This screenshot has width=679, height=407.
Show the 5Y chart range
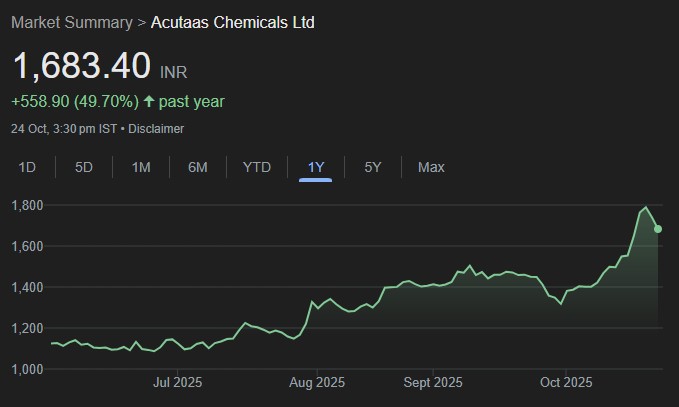[x=373, y=167]
